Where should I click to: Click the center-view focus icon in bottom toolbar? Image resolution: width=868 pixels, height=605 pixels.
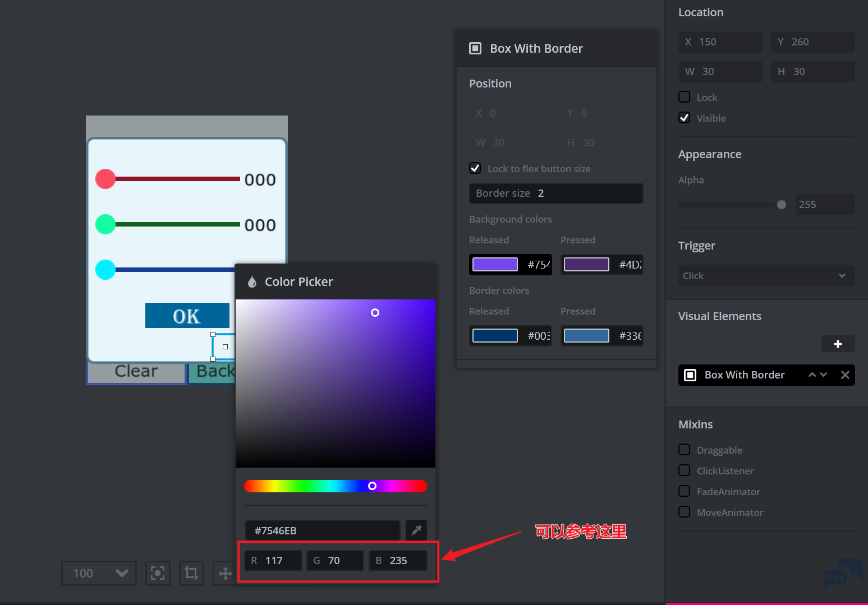(x=158, y=573)
